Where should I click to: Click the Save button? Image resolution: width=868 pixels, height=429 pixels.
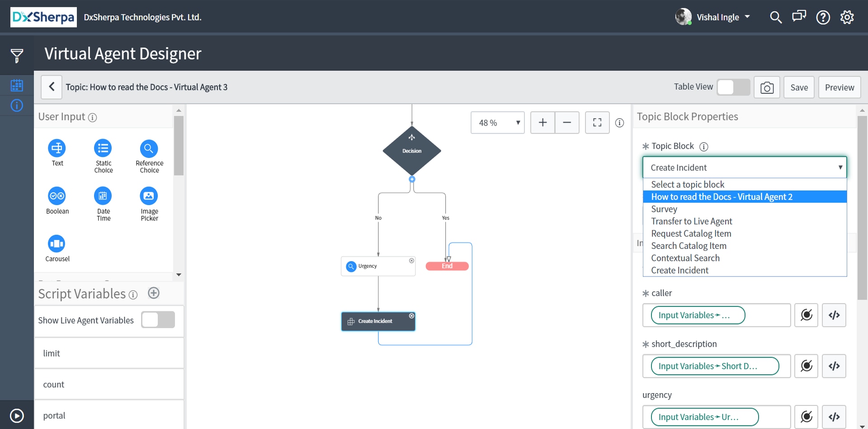pyautogui.click(x=799, y=87)
